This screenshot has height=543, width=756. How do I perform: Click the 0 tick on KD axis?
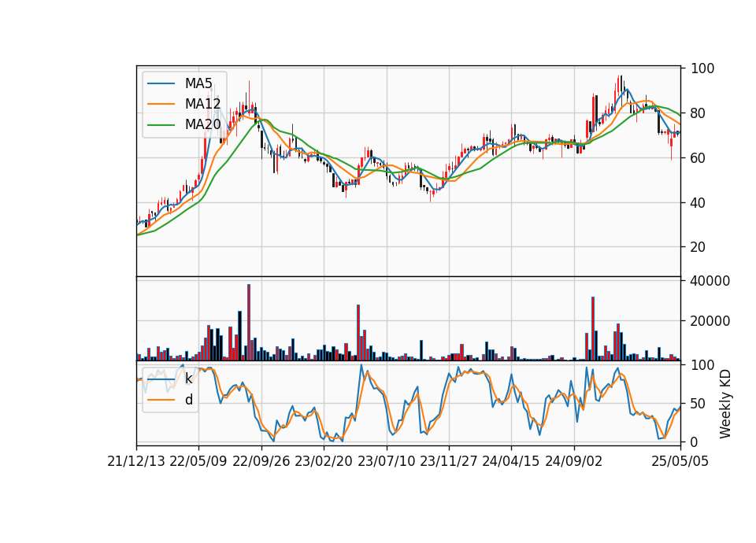(695, 442)
